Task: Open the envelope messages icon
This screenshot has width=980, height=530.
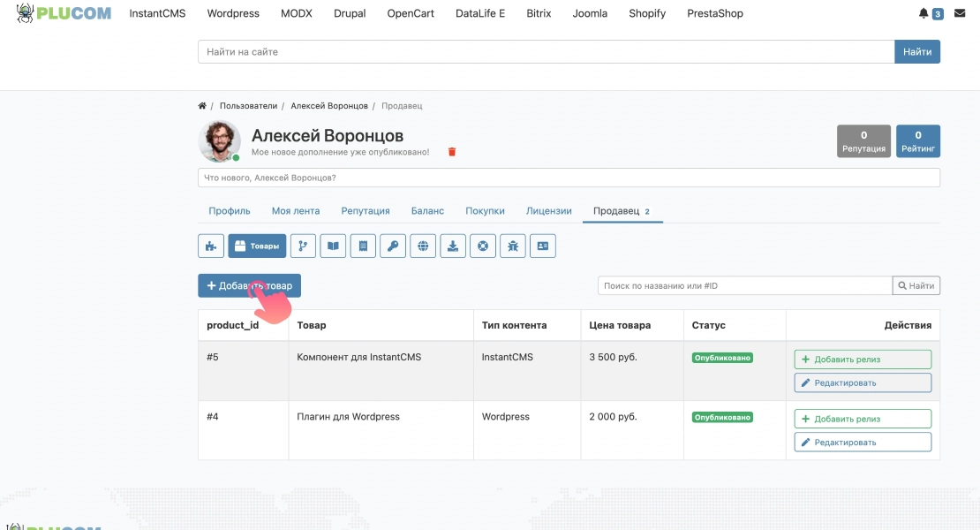Action: [x=960, y=13]
